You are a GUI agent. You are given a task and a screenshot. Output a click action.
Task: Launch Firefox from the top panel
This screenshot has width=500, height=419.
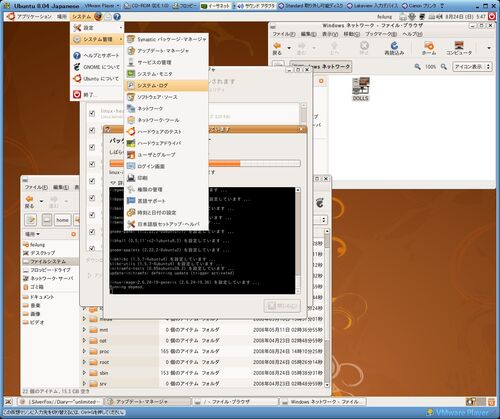point(99,16)
